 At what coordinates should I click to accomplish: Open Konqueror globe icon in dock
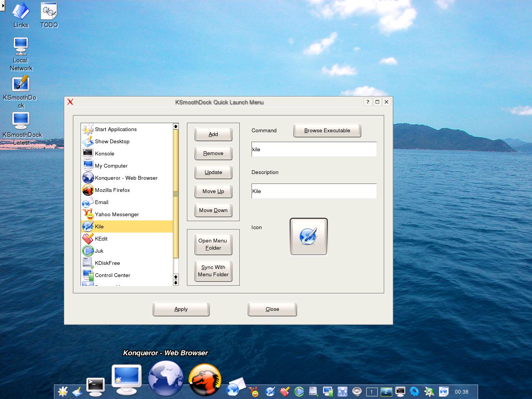coord(166,379)
